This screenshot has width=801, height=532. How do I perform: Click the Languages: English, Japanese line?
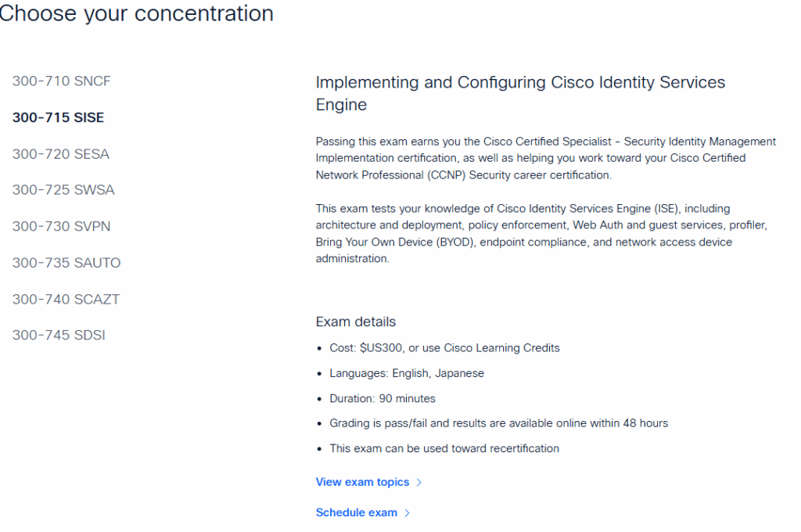pos(407,373)
